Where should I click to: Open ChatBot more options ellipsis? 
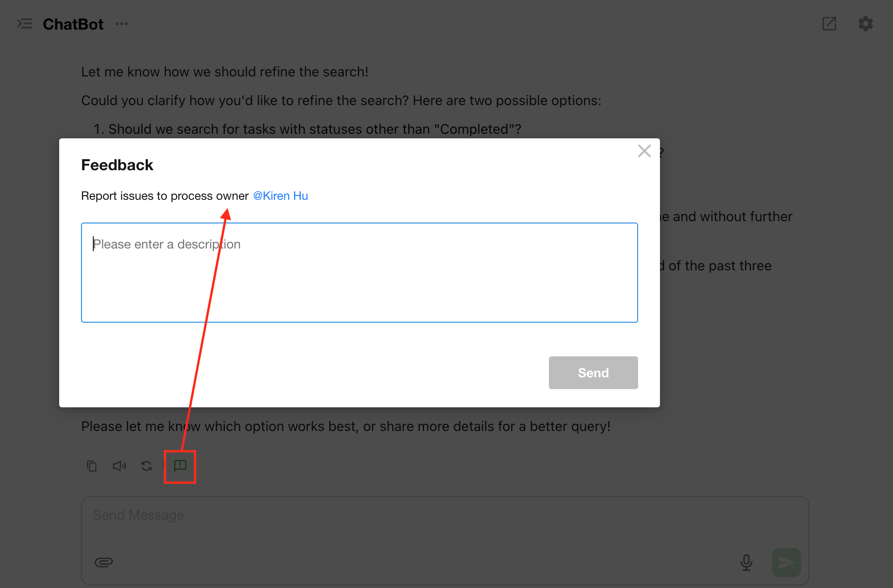pos(122,24)
